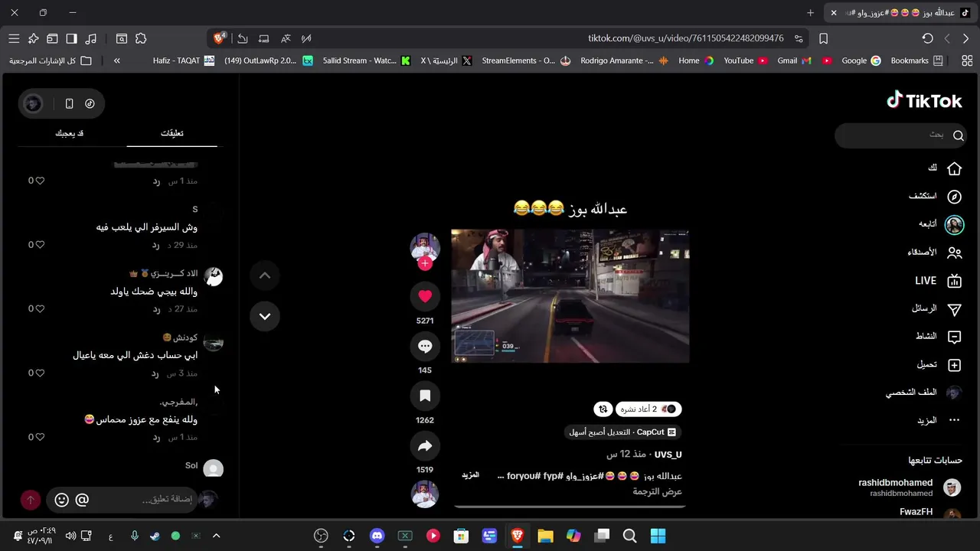Click 'عرض الترجمة' show translation link
This screenshot has width=980, height=551.
(657, 491)
